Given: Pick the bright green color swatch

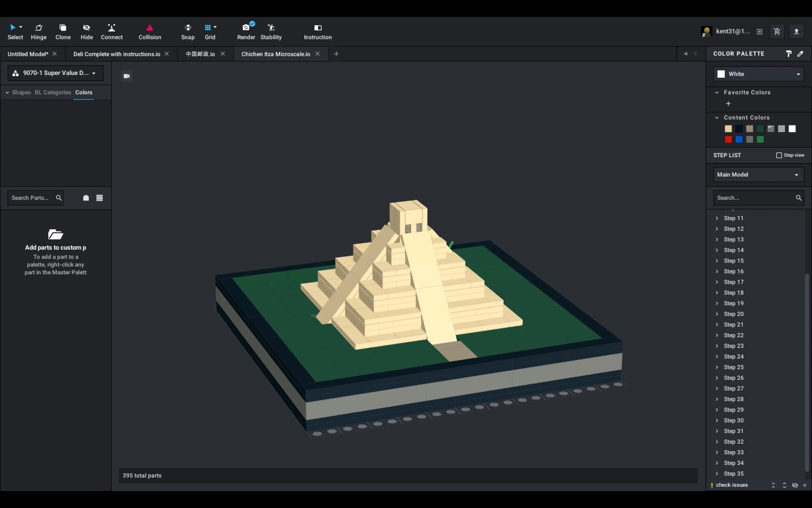Looking at the screenshot, I should tap(760, 139).
